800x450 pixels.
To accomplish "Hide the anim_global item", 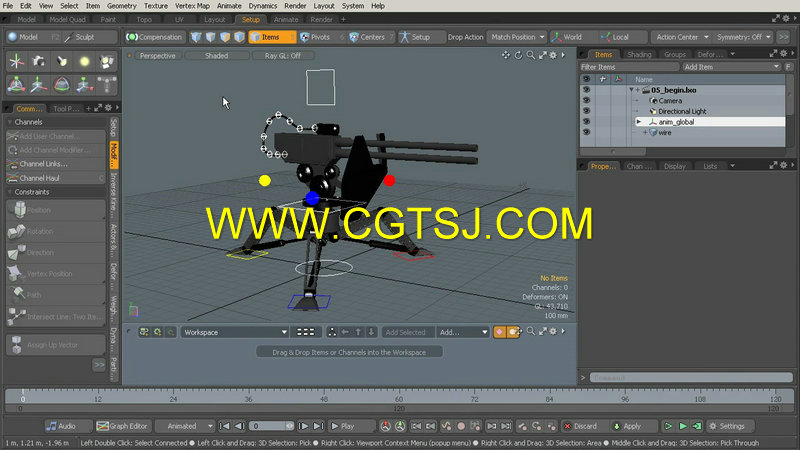I will [x=586, y=122].
